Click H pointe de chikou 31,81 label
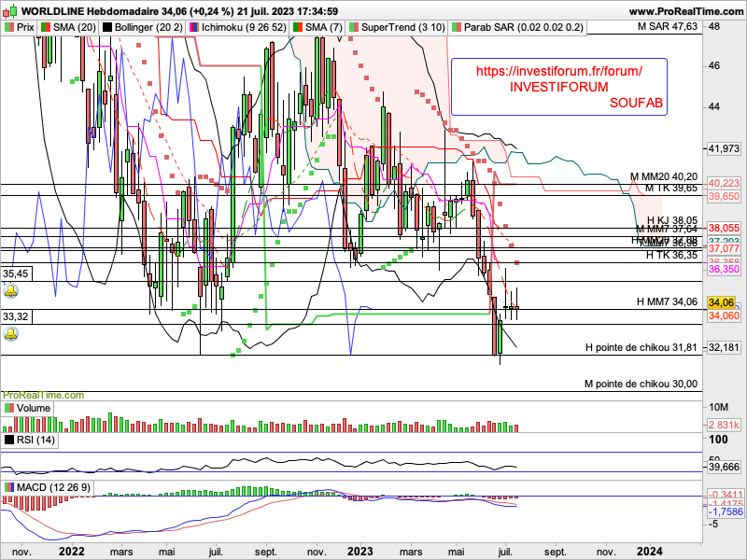This screenshot has height=560, width=747. coord(641,347)
